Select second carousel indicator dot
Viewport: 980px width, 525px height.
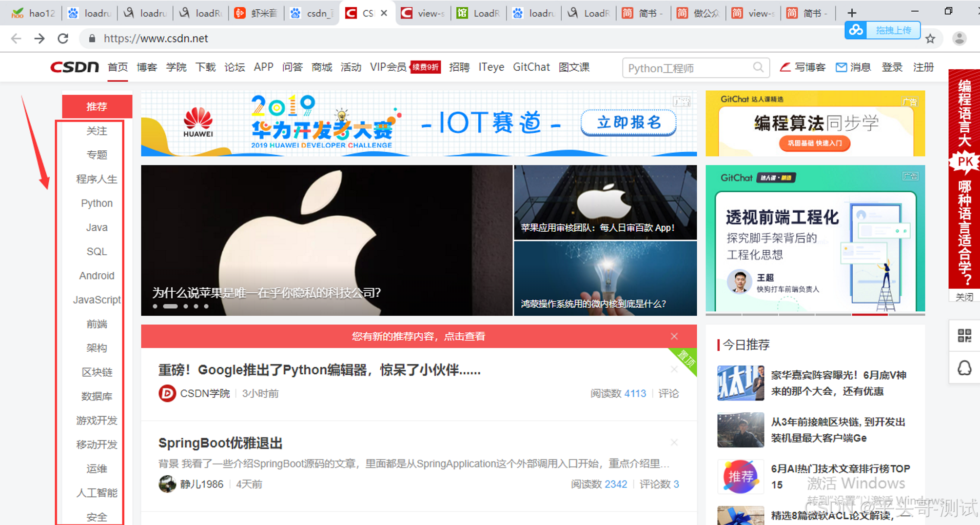click(170, 306)
